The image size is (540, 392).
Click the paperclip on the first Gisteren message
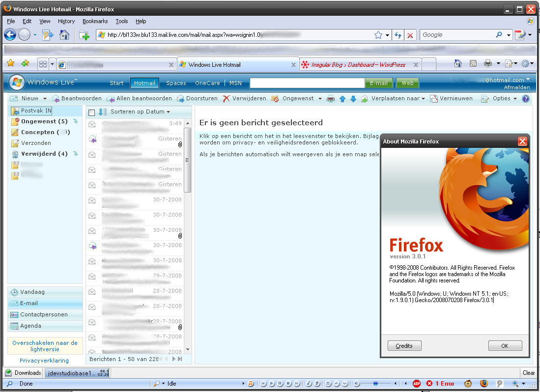pyautogui.click(x=180, y=144)
